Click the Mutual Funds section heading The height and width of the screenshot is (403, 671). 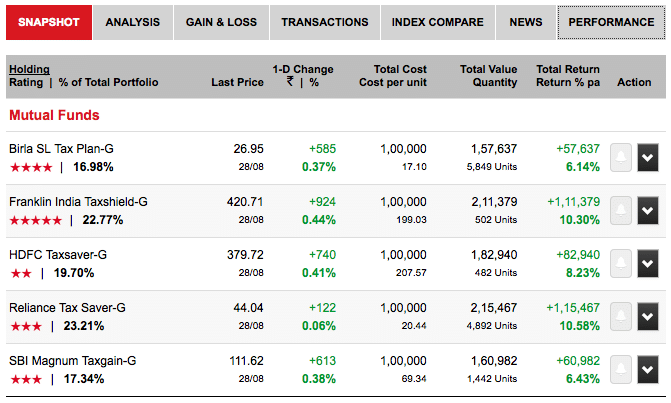[x=54, y=115]
